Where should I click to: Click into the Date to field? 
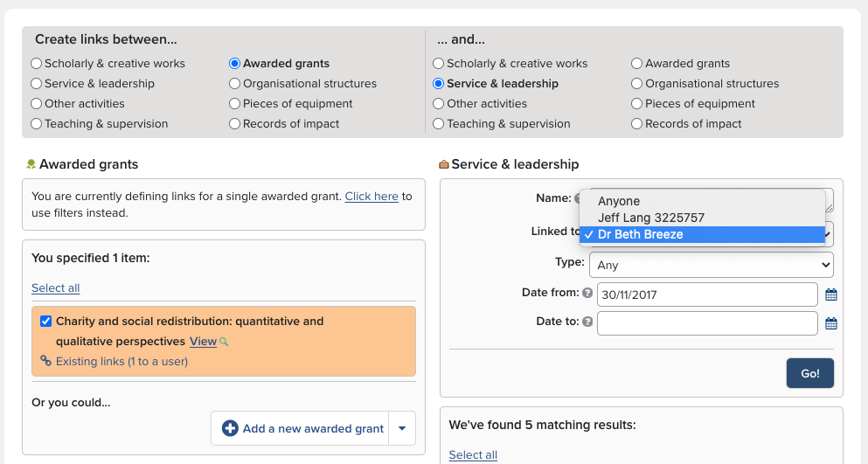point(706,322)
